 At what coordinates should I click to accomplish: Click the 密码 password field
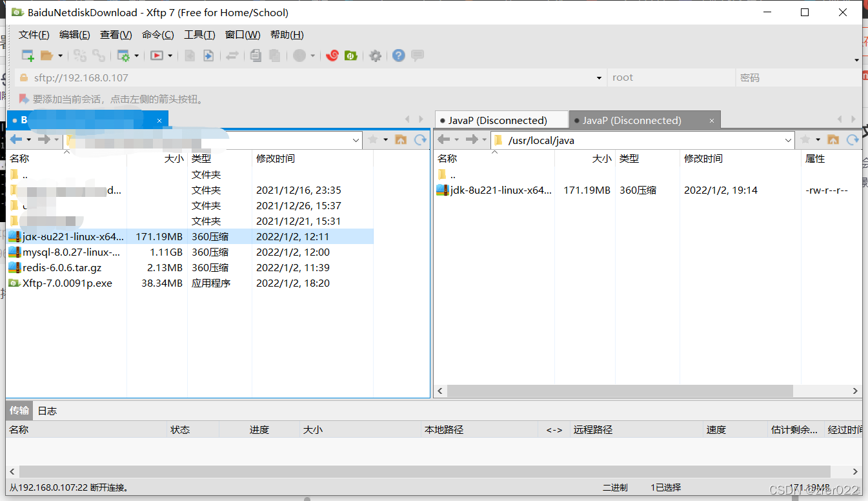click(x=798, y=77)
